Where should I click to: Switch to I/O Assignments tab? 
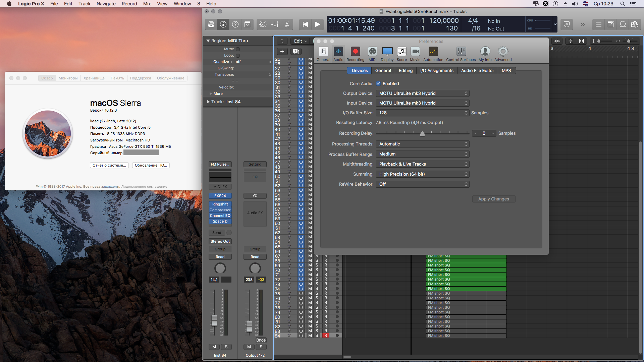(x=437, y=71)
